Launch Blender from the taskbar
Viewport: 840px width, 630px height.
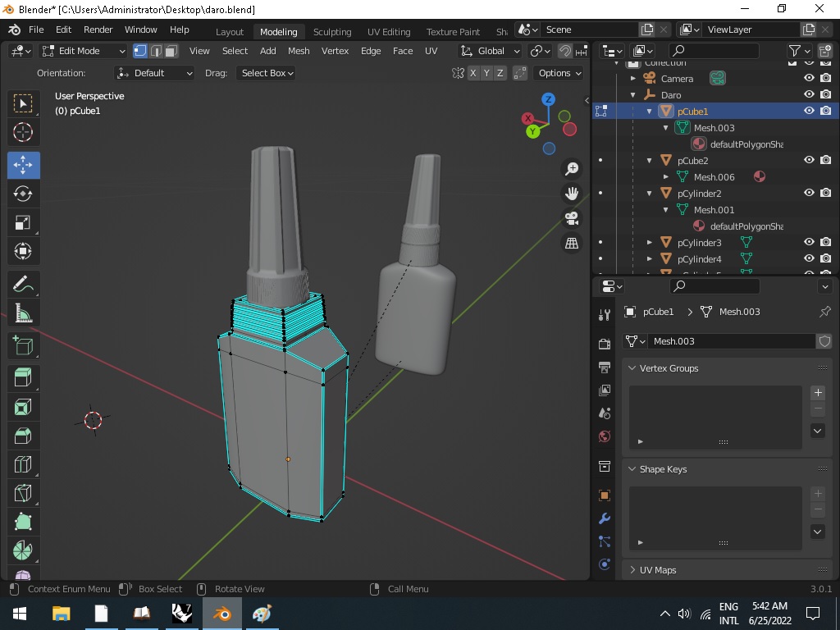coord(221,613)
